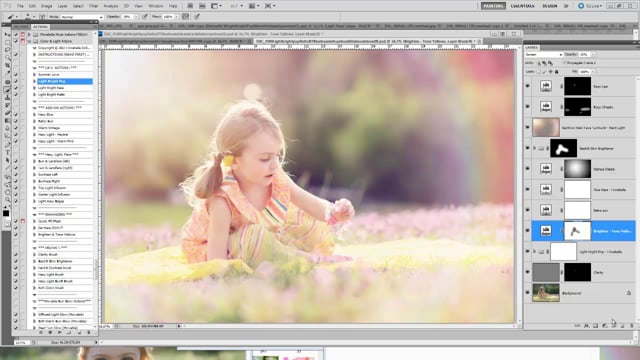Select the Clone Stamp tool
The height and width of the screenshot is (360, 640).
7,97
